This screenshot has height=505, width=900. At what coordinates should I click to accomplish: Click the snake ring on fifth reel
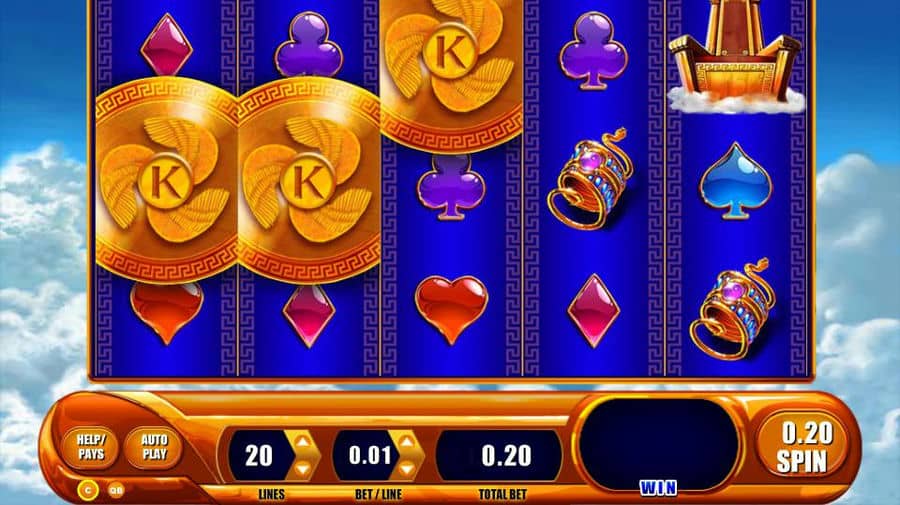(x=733, y=309)
